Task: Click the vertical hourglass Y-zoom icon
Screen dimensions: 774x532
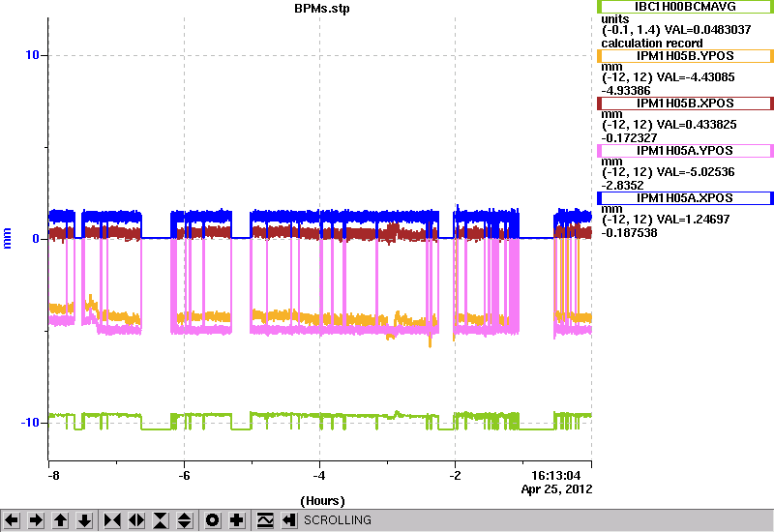Action: [x=161, y=520]
